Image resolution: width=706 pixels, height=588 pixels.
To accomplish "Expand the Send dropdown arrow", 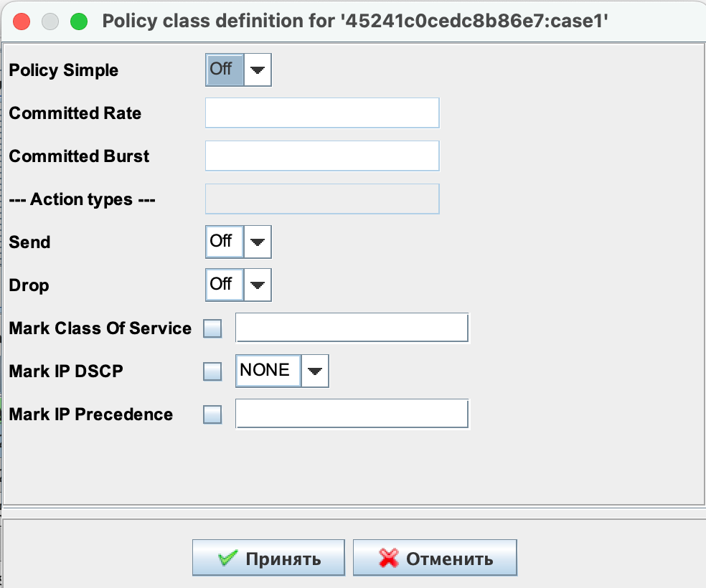I will click(257, 242).
